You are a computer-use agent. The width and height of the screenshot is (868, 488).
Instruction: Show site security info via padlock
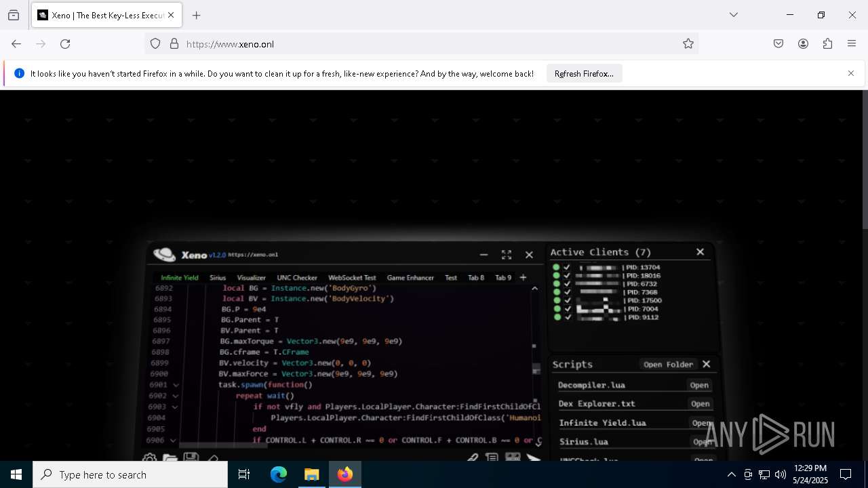pyautogui.click(x=174, y=44)
